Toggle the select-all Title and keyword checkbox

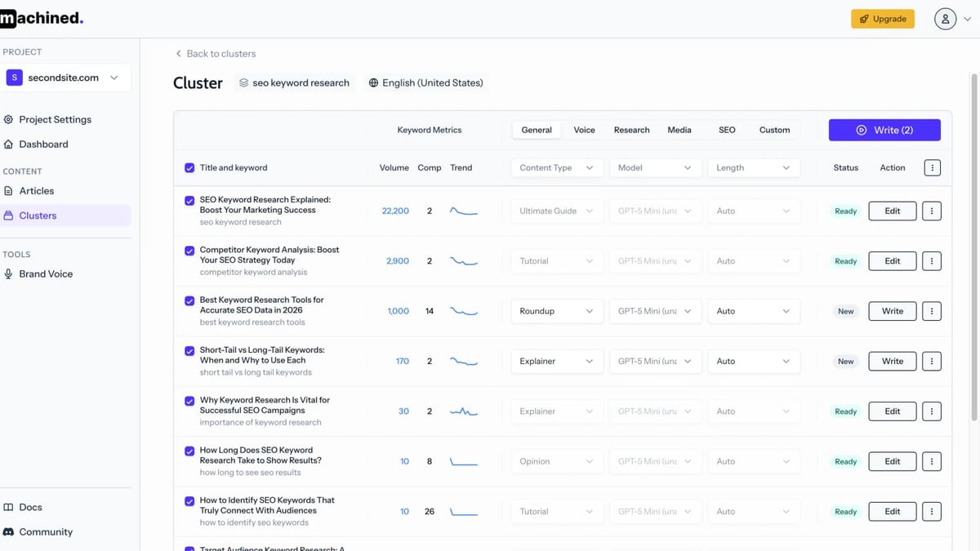click(x=189, y=168)
